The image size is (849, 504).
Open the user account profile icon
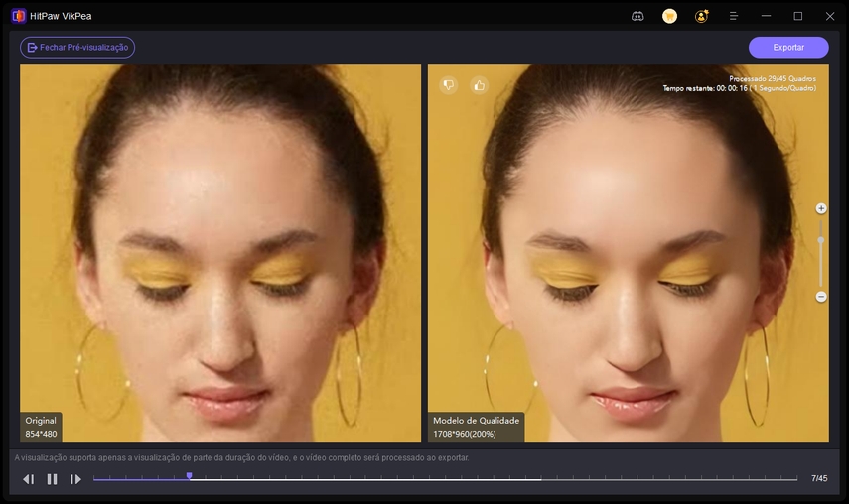point(702,16)
